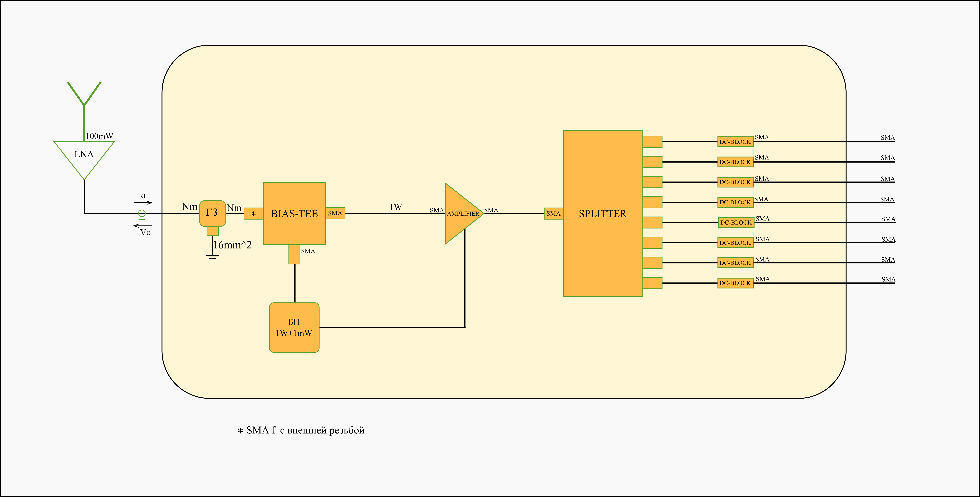980x497 pixels.
Task: Select the SMA connector below BIAS-TEE
Action: click(294, 254)
